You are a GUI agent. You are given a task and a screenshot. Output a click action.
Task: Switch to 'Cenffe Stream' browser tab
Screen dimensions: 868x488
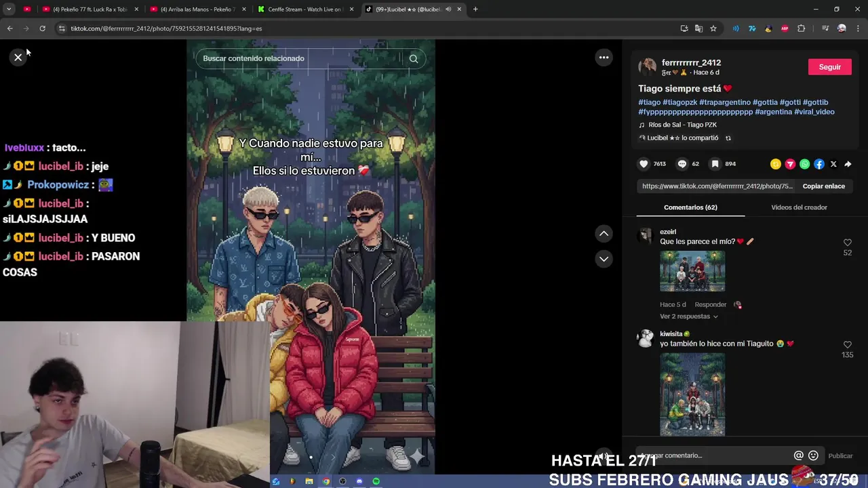304,9
